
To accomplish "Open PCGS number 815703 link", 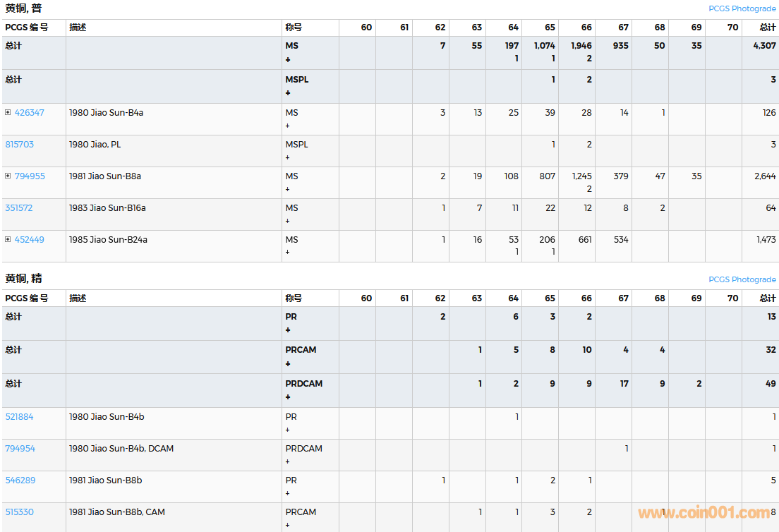I will [19, 145].
